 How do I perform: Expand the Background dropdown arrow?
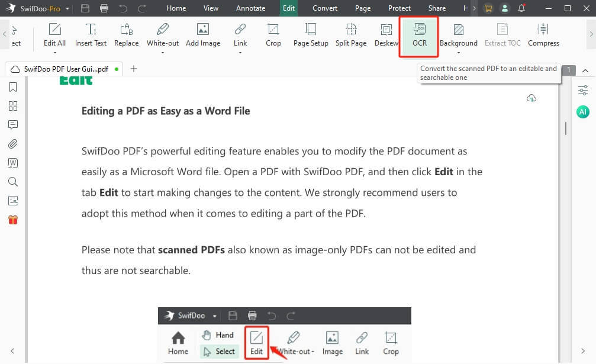(x=459, y=53)
